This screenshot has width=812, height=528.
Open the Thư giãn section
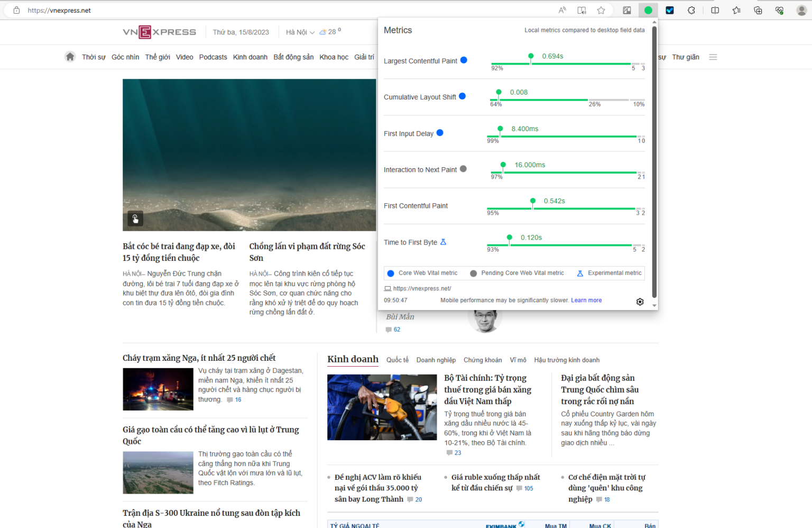686,57
